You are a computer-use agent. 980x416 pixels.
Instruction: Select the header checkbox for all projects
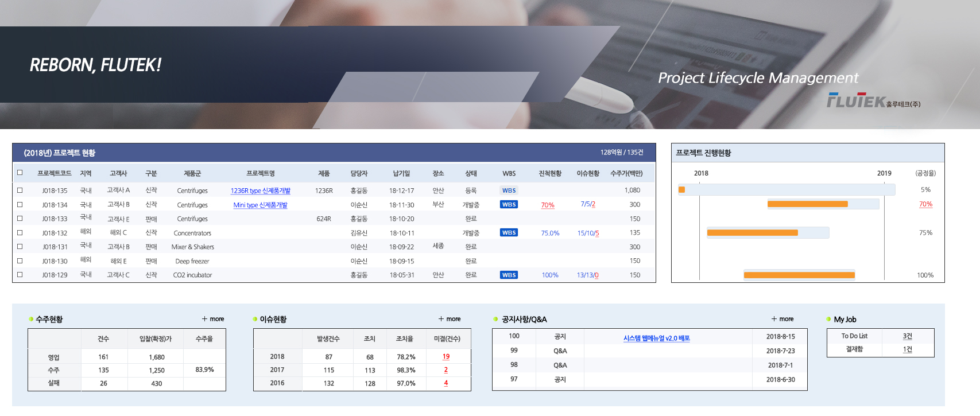tap(20, 172)
